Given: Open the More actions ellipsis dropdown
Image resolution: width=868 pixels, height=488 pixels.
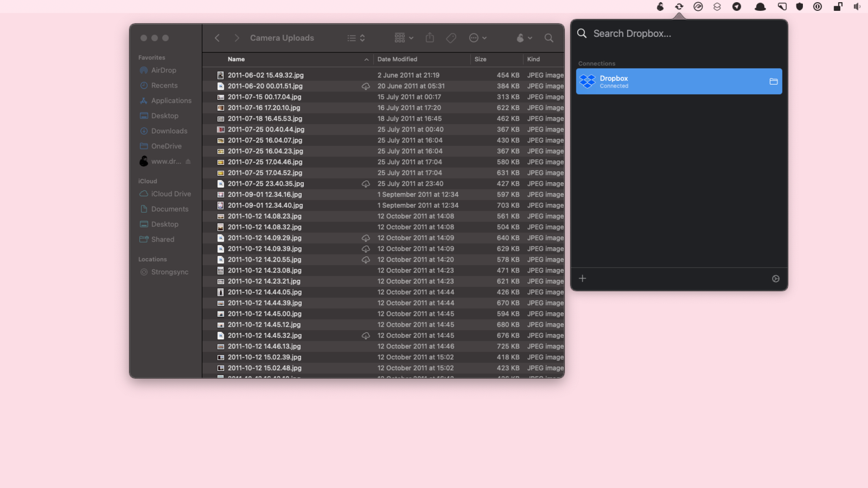Looking at the screenshot, I should coord(478,38).
